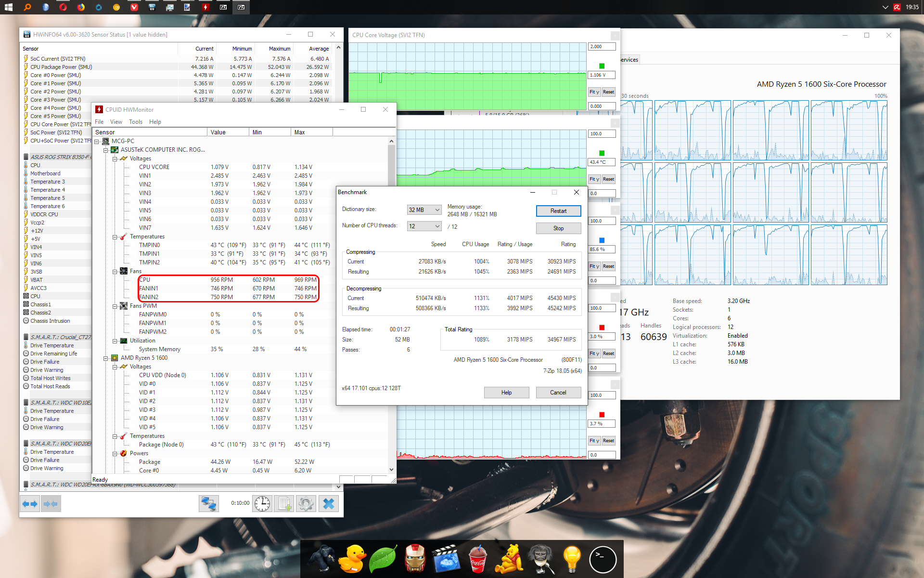
Task: Select the CPU VCORE row
Action: pyautogui.click(x=241, y=167)
